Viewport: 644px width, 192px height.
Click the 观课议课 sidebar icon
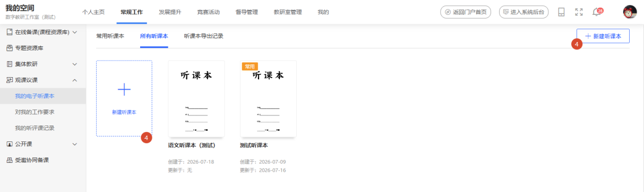pyautogui.click(x=9, y=80)
